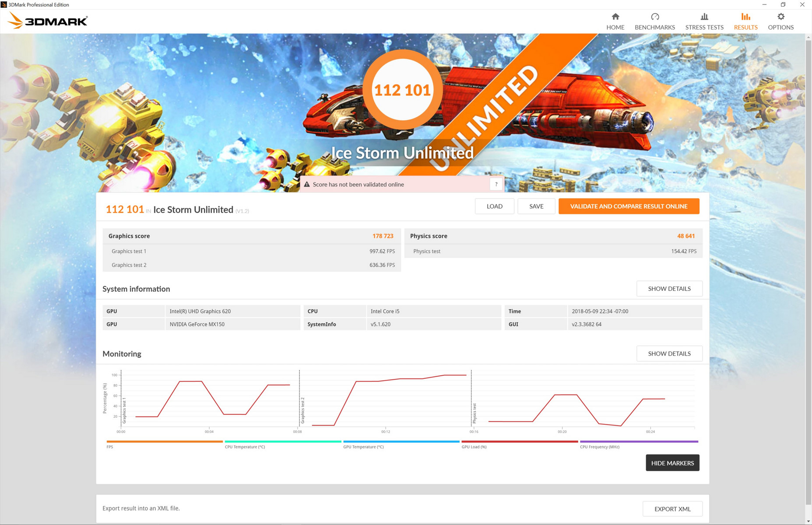Hide markers on the monitoring chart
Screen dimensions: 812x525
(672, 463)
